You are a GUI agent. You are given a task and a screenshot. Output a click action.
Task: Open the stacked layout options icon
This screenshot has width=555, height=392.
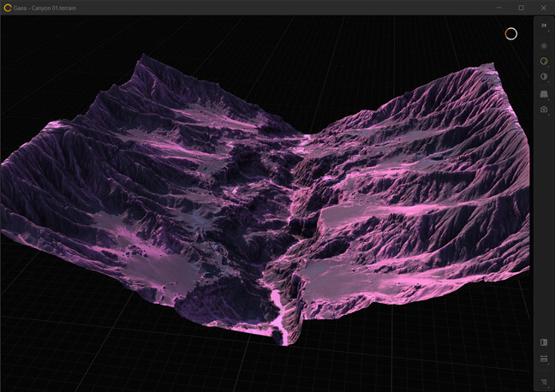click(x=544, y=359)
